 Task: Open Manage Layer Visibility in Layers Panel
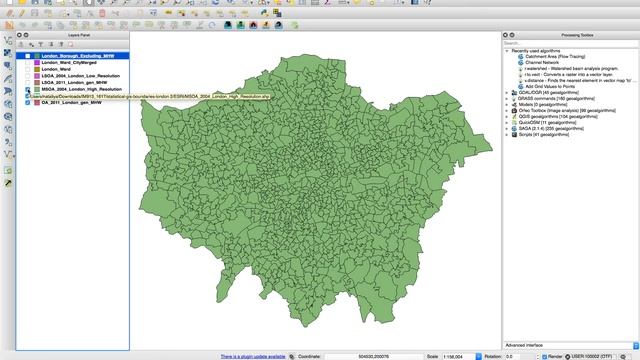pos(31,44)
